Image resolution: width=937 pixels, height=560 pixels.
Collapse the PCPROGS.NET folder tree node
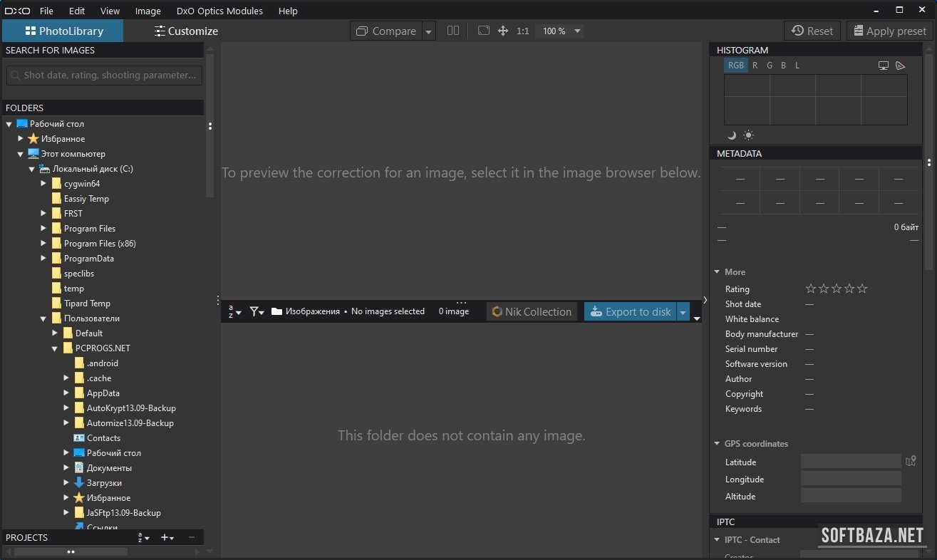click(55, 348)
